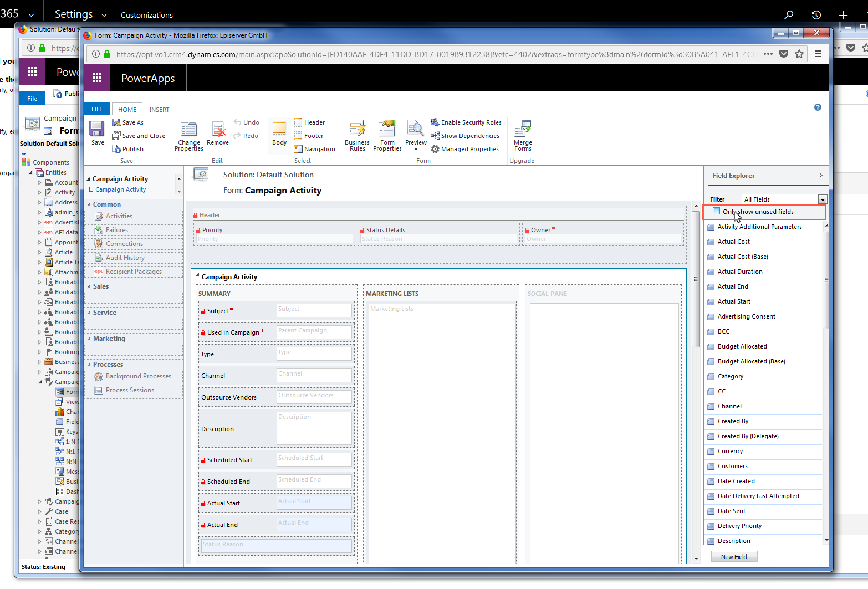
Task: Select Delivery Priority in Field Explorer
Action: [x=763, y=526]
